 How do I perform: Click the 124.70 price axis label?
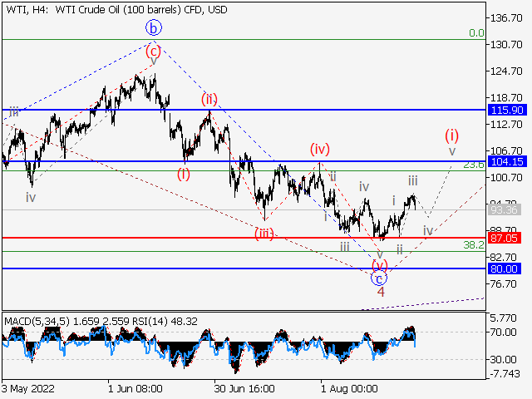pyautogui.click(x=506, y=71)
